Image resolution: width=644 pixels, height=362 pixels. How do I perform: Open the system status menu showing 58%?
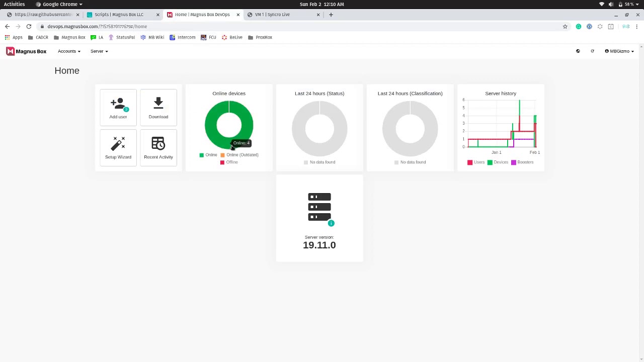pos(619,4)
